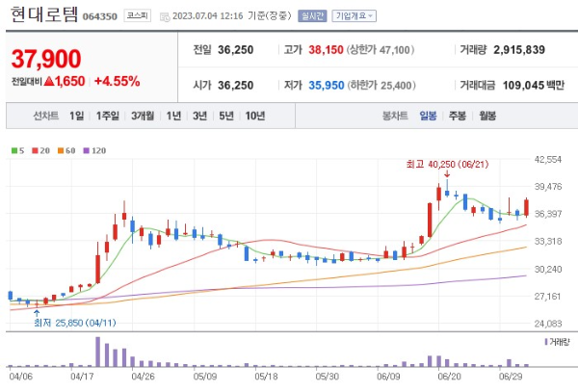Click the 코스피 market label

coord(137,15)
